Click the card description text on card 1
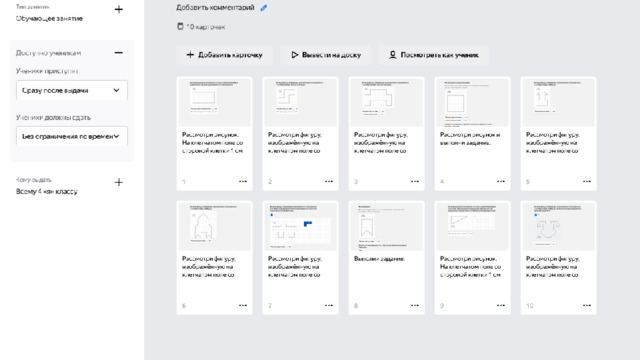 (212, 142)
